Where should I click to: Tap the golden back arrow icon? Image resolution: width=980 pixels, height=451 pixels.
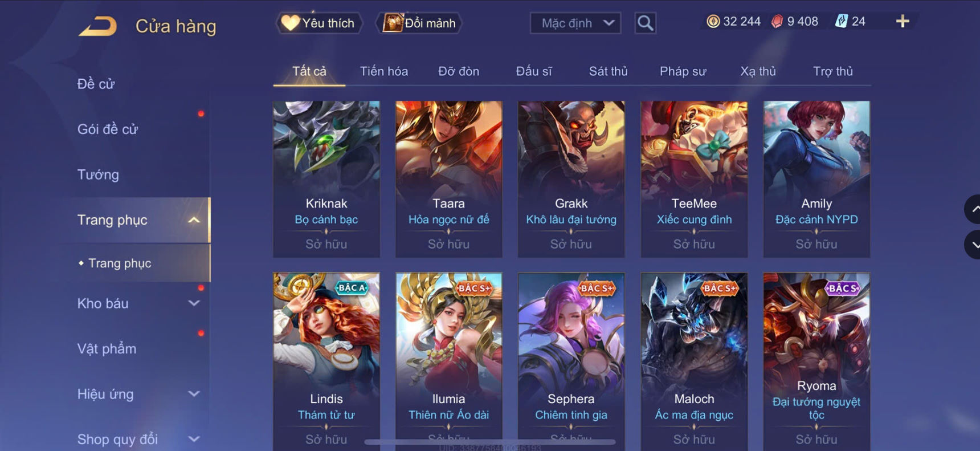97,26
